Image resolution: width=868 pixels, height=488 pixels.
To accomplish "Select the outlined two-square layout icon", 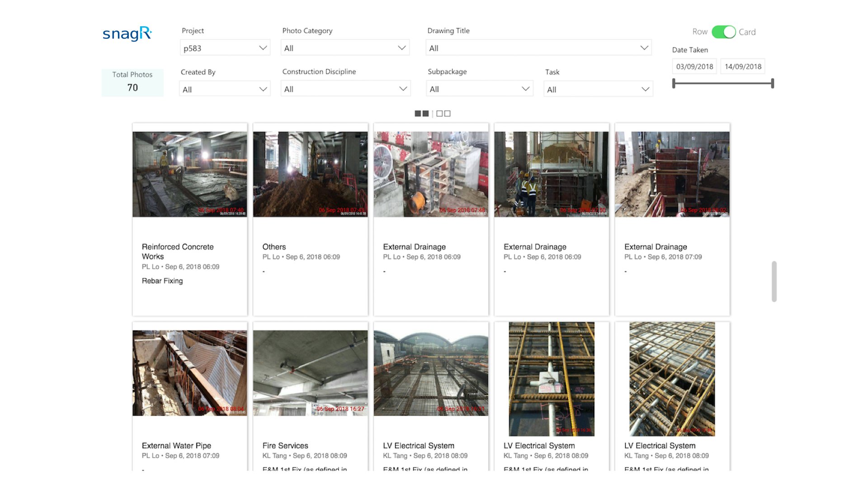I will (x=443, y=113).
